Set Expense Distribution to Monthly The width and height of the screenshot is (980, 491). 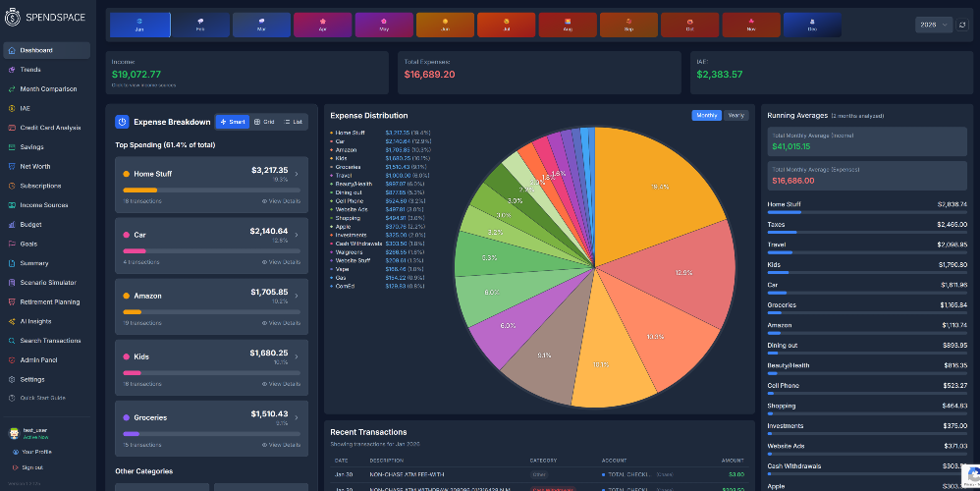(x=706, y=116)
